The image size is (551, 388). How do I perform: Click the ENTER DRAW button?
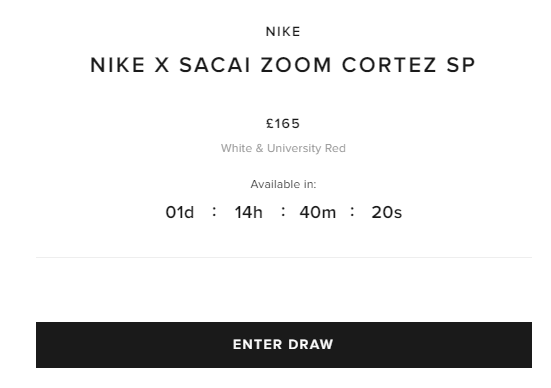(284, 345)
